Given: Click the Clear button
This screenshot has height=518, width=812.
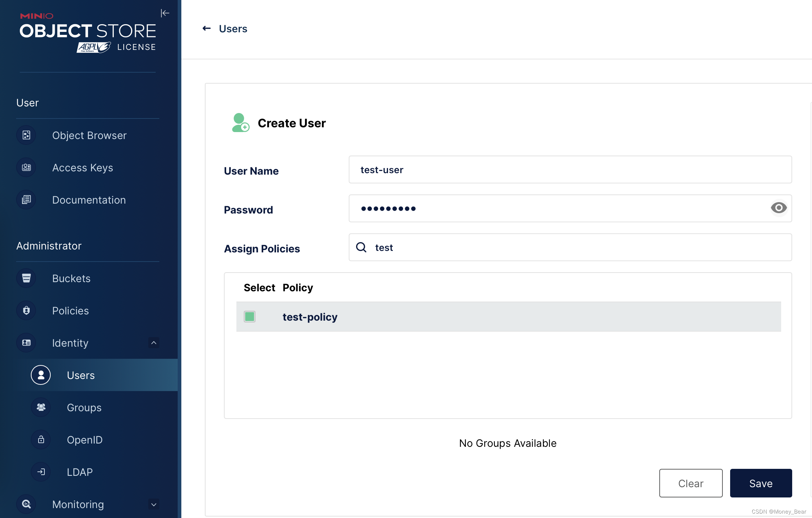Looking at the screenshot, I should (691, 483).
